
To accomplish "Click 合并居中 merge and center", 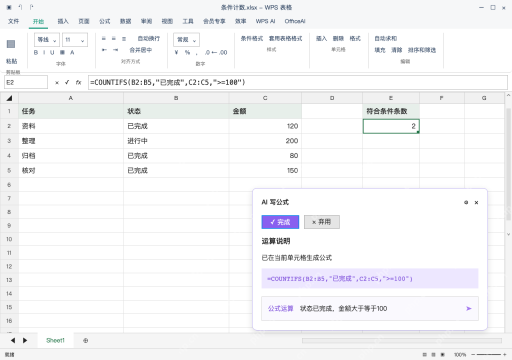I will [x=141, y=50].
